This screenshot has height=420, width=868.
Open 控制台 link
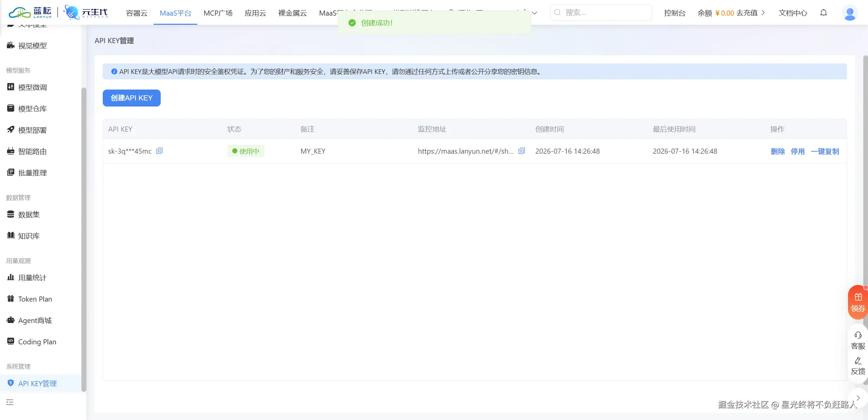tap(674, 13)
